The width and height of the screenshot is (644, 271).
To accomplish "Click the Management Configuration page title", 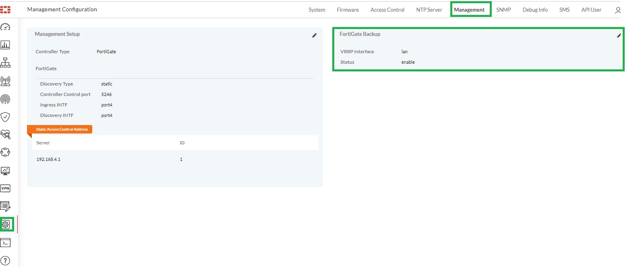I will (62, 9).
